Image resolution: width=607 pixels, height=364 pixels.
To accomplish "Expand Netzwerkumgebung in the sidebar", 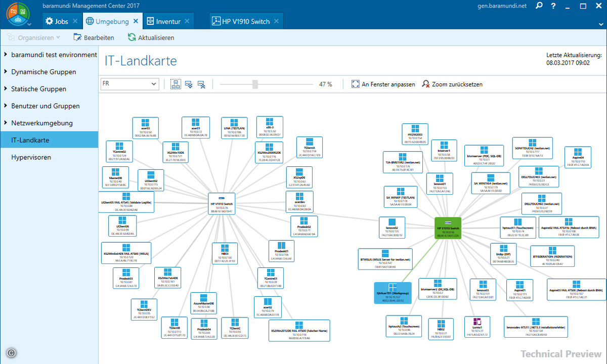I will coord(6,123).
